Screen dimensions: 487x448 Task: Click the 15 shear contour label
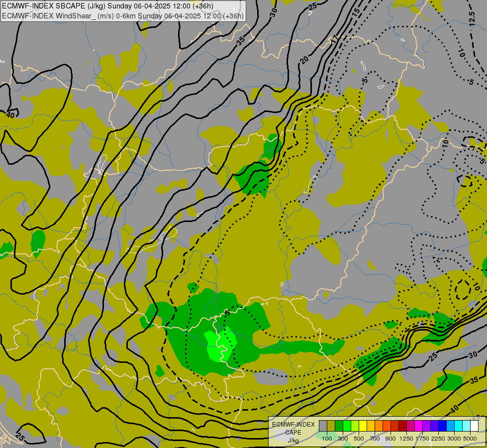pyautogui.click(x=356, y=11)
